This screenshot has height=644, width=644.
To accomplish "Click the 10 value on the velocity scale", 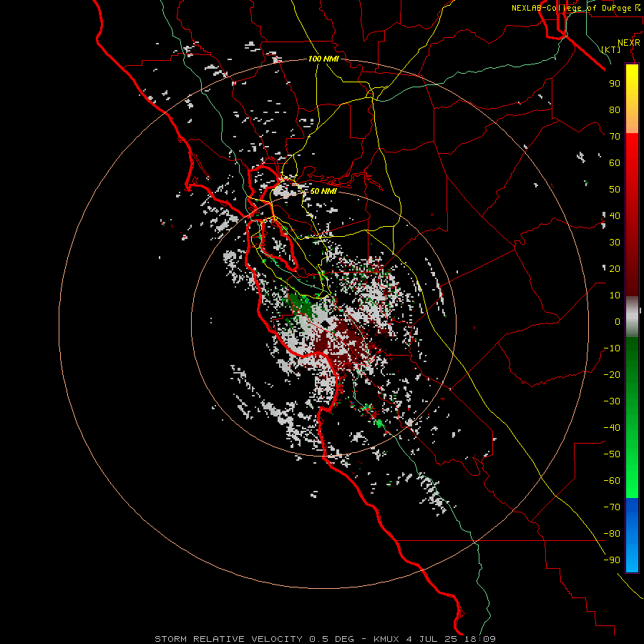I will (x=615, y=296).
